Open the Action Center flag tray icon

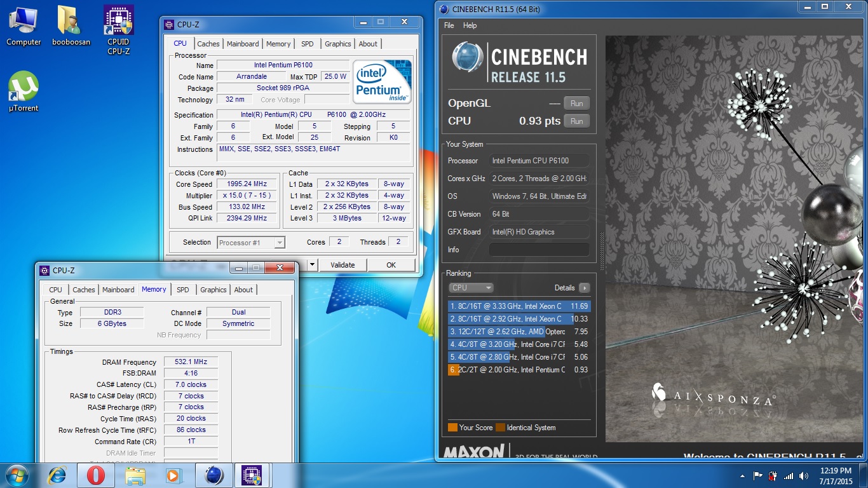(758, 475)
